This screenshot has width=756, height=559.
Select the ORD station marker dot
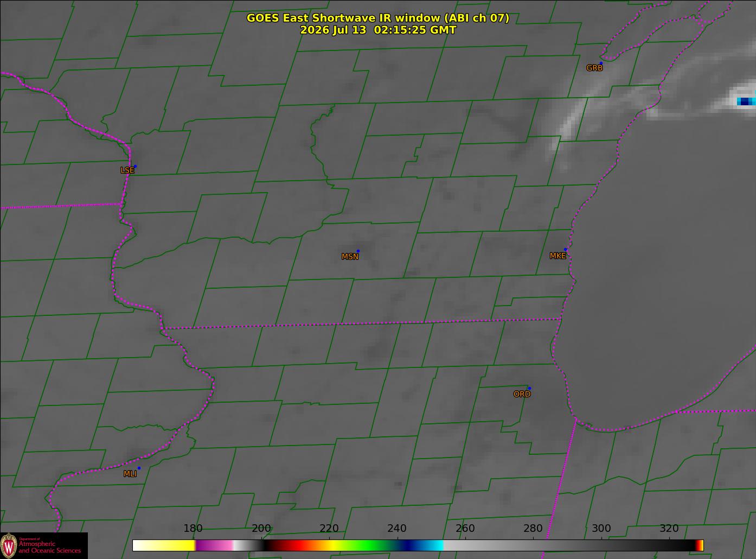click(529, 388)
